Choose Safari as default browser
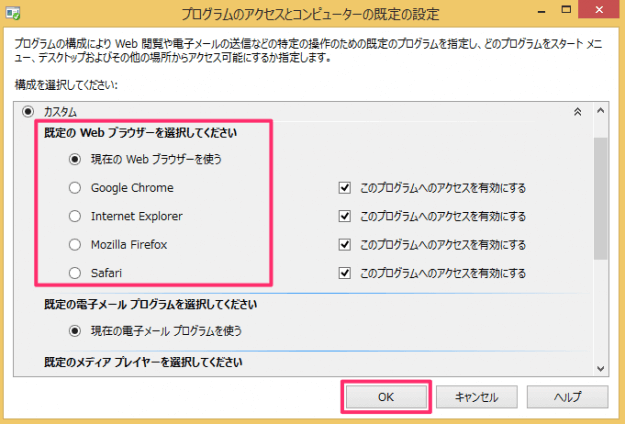This screenshot has height=424, width=625. click(x=75, y=273)
